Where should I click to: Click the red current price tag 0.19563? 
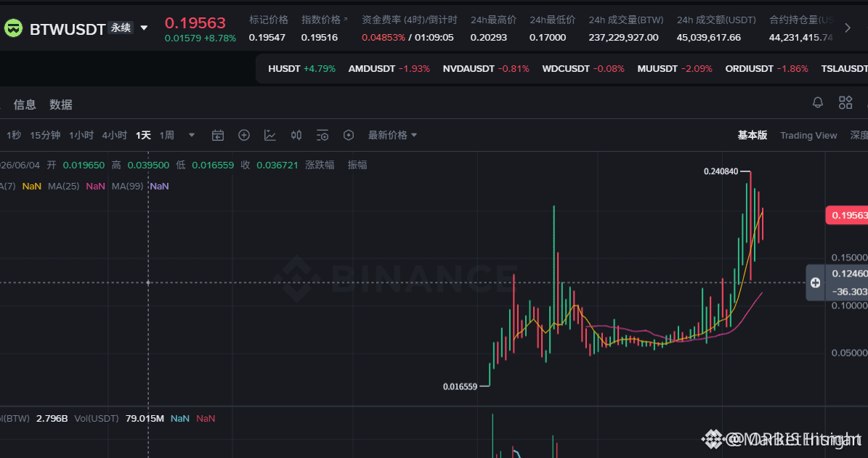coord(846,215)
